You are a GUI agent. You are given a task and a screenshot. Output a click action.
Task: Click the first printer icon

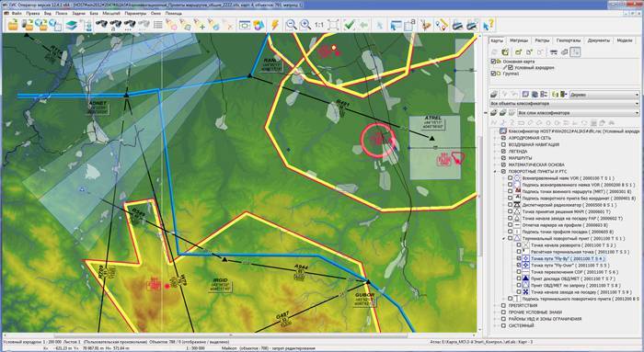[457, 25]
